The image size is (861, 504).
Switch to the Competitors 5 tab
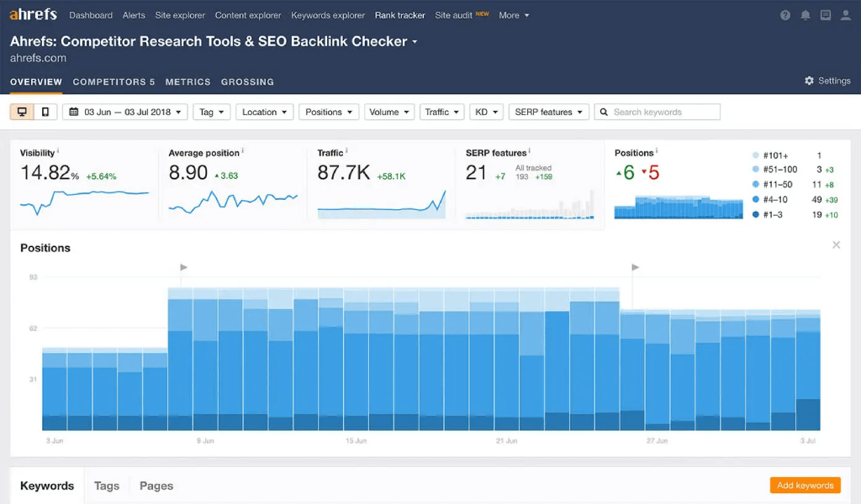pyautogui.click(x=114, y=81)
